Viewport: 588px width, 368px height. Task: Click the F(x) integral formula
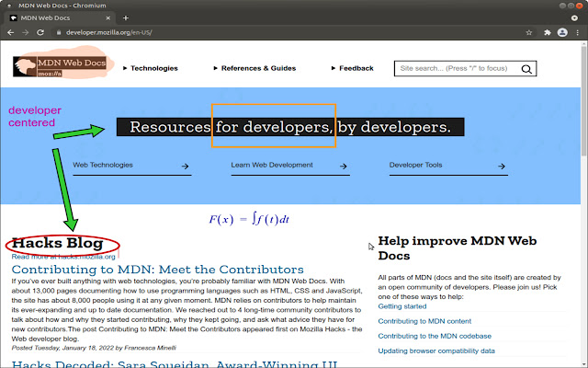click(x=249, y=219)
